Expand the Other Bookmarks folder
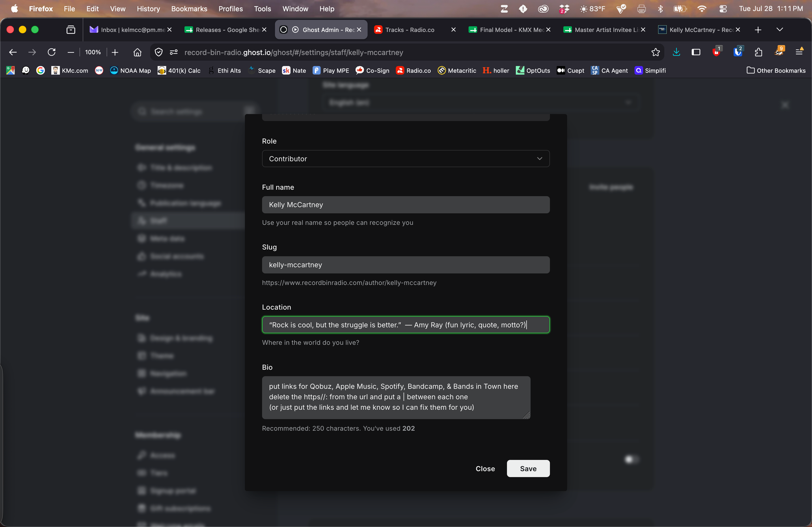 click(776, 71)
